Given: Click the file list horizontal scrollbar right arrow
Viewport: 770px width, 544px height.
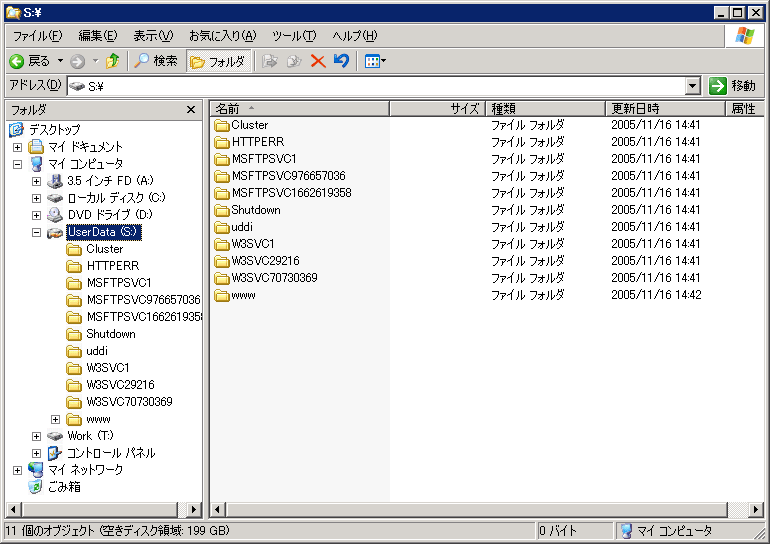Looking at the screenshot, I should click(755, 509).
